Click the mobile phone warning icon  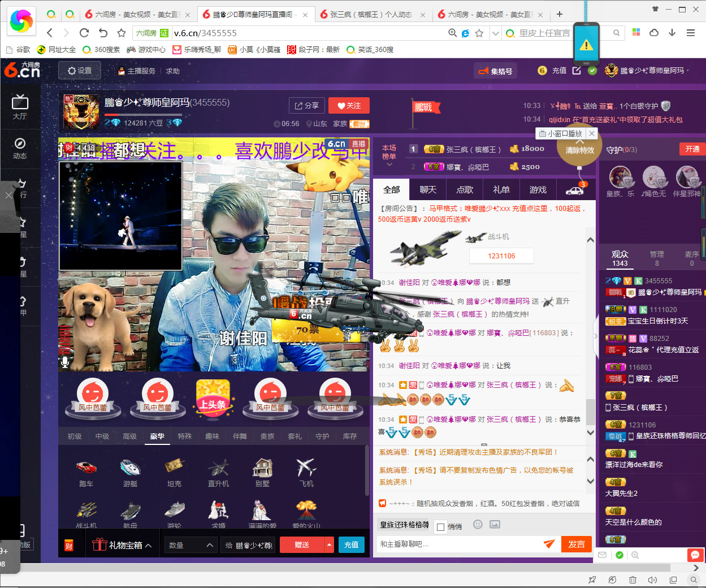click(586, 44)
